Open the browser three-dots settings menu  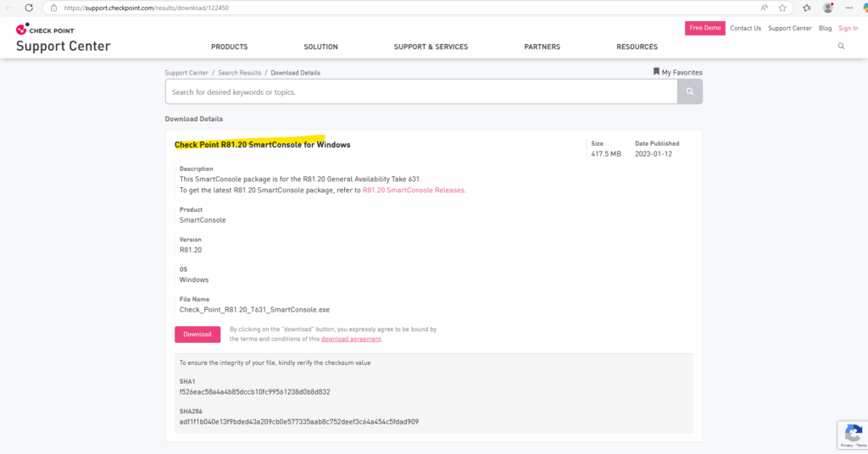tap(849, 8)
